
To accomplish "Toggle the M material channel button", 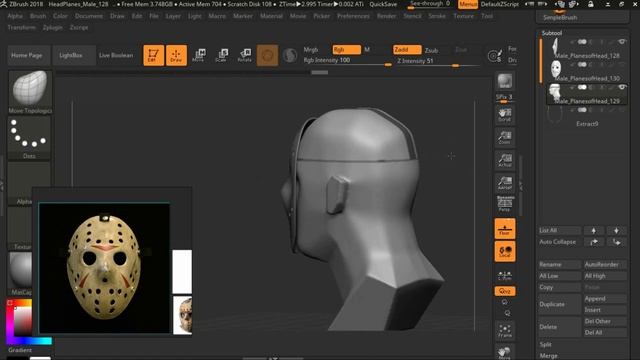I will coord(367,49).
